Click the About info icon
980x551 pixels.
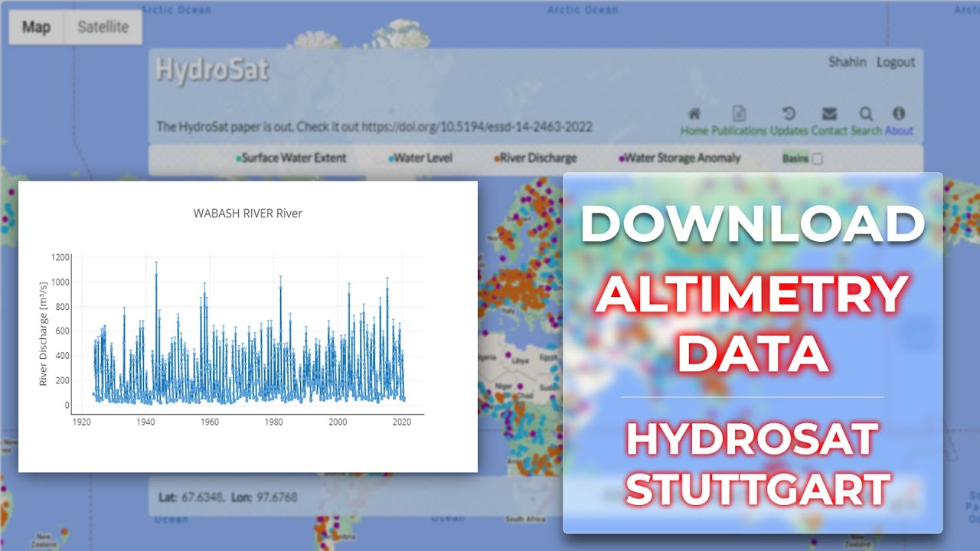coord(899,114)
